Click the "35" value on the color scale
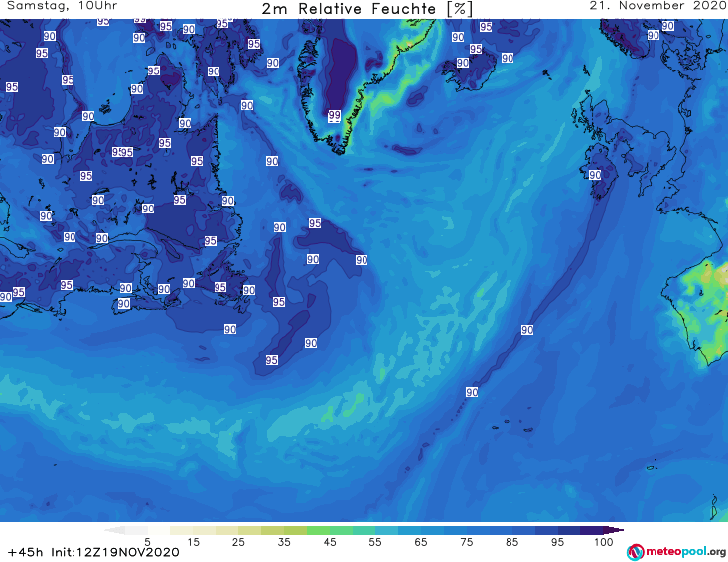Screen dimensions: 728x562 [284, 541]
